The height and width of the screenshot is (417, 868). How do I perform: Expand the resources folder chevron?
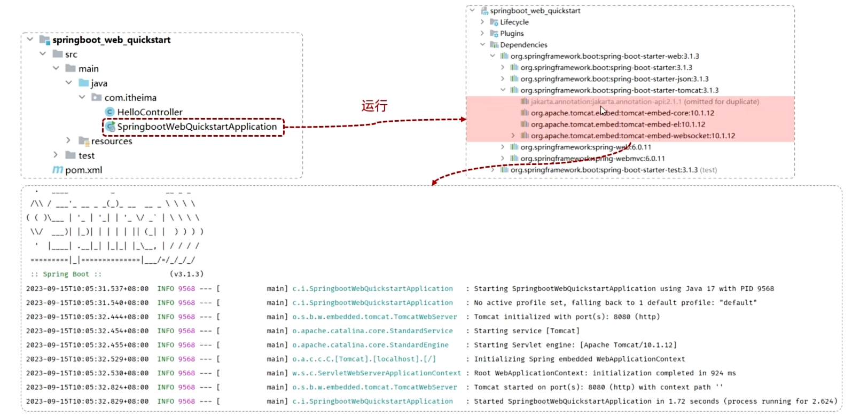(68, 140)
